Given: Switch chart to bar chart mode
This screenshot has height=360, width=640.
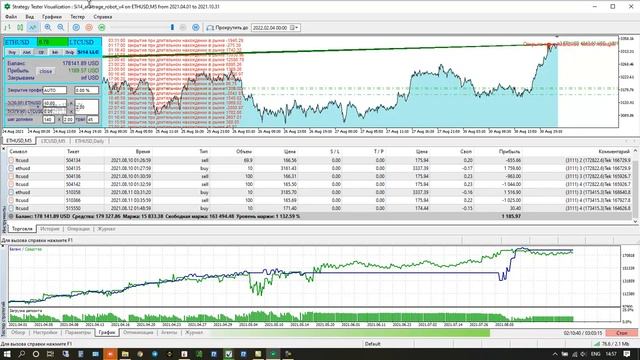Looking at the screenshot, I should tap(7, 27).
